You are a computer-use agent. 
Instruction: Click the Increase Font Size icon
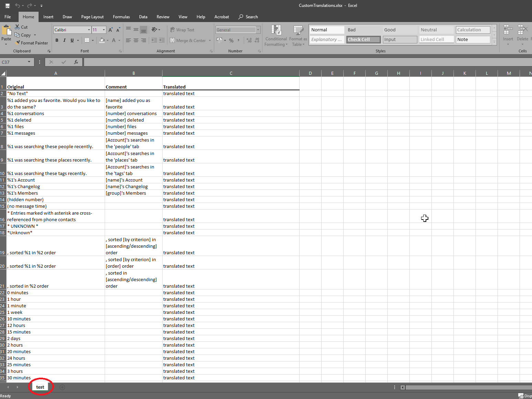coord(111,30)
